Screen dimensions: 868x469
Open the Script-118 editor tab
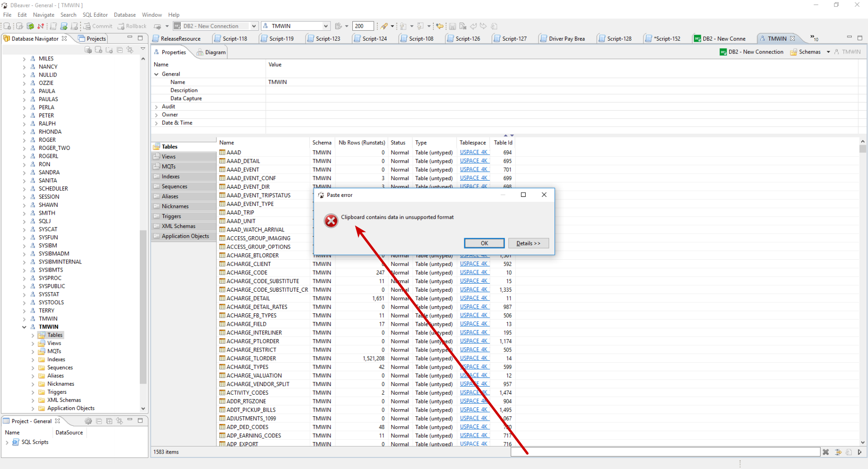pyautogui.click(x=231, y=39)
